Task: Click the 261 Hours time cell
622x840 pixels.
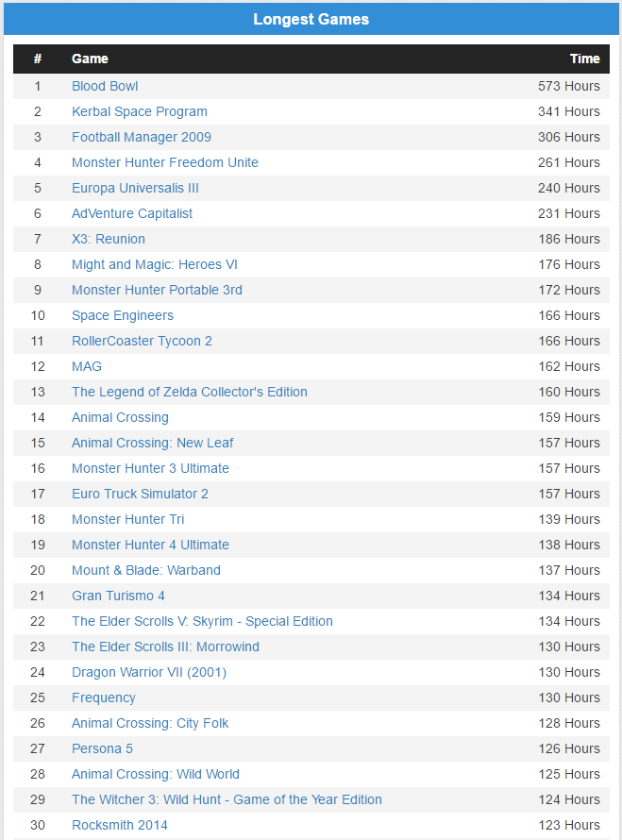Action: coord(569,162)
